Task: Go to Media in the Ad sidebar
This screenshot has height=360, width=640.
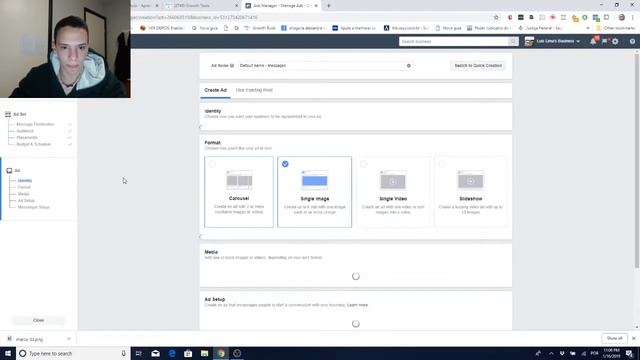Action: point(23,194)
